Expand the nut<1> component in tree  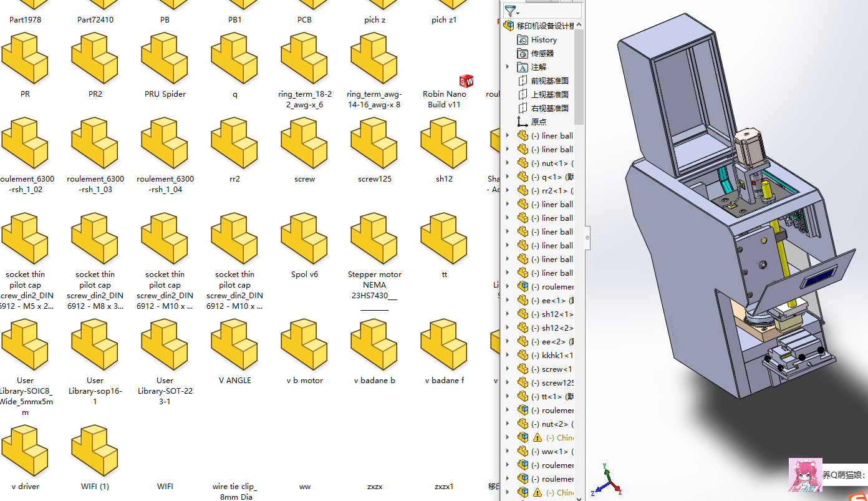pos(508,163)
